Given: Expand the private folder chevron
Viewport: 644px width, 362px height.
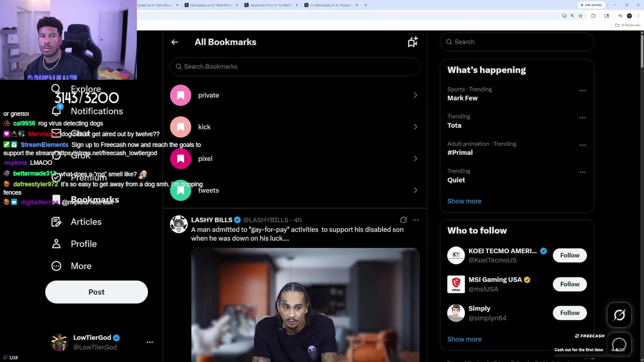Looking at the screenshot, I should click(415, 96).
